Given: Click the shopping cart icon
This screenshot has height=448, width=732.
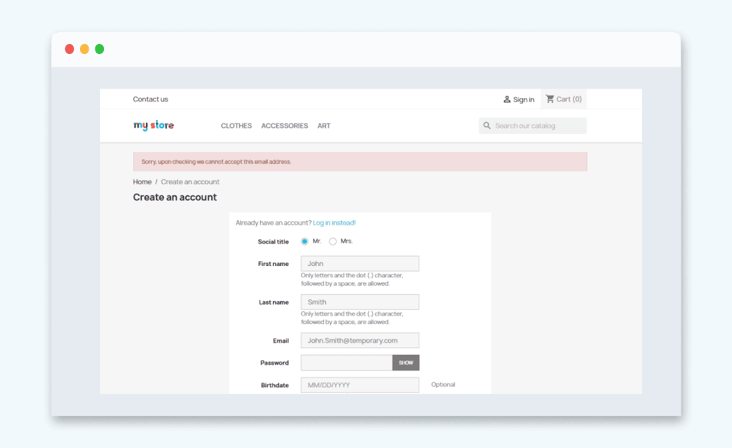Looking at the screenshot, I should tap(550, 99).
